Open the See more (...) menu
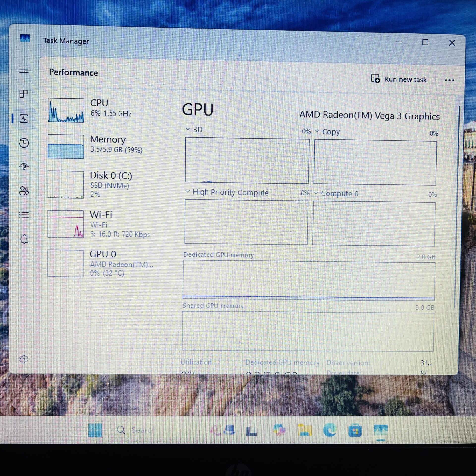Viewport: 476px width, 476px height. click(450, 80)
